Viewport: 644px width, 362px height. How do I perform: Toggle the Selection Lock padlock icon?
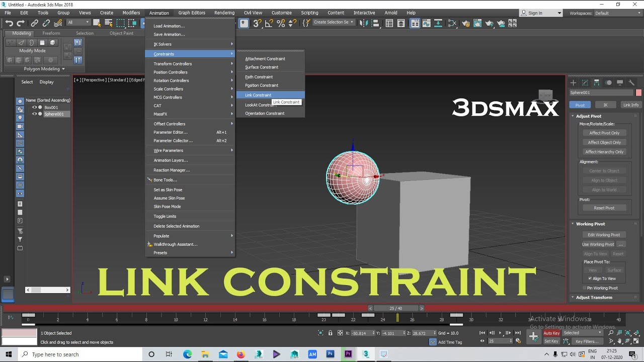click(330, 333)
